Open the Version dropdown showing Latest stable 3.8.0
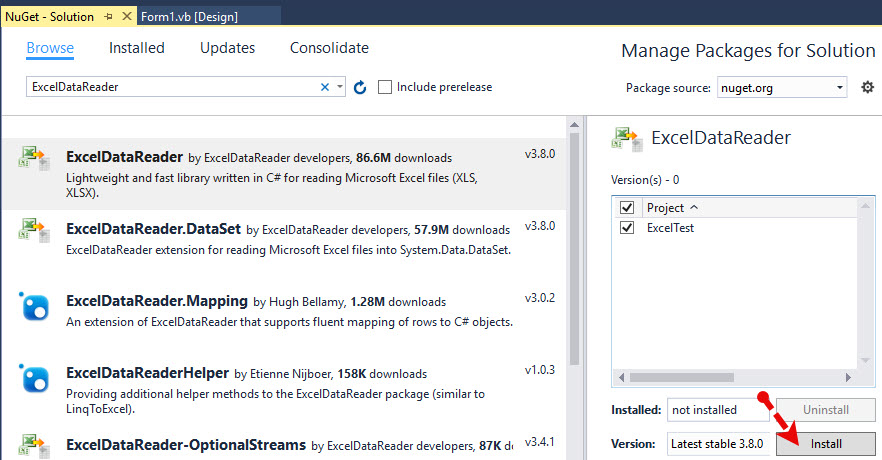Image resolution: width=882 pixels, height=460 pixels. (x=718, y=443)
